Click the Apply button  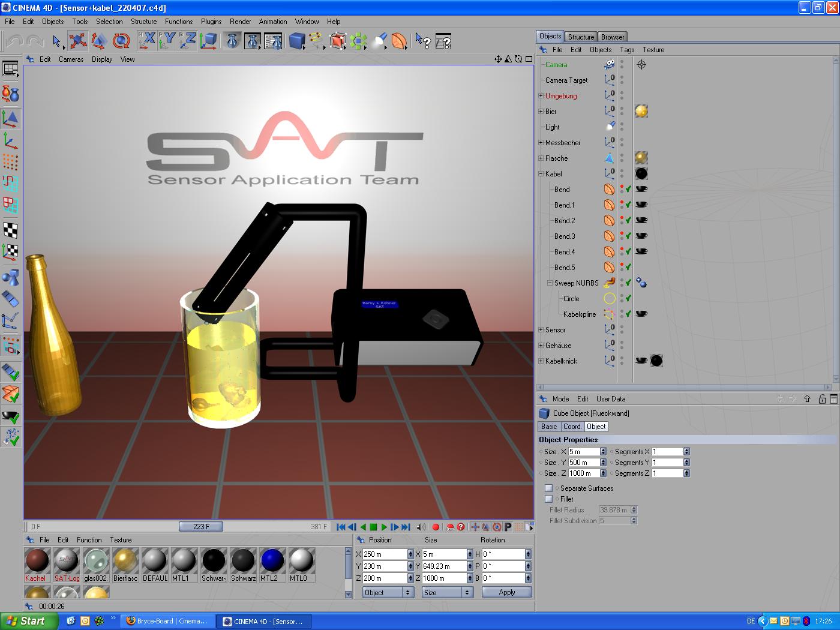click(506, 592)
